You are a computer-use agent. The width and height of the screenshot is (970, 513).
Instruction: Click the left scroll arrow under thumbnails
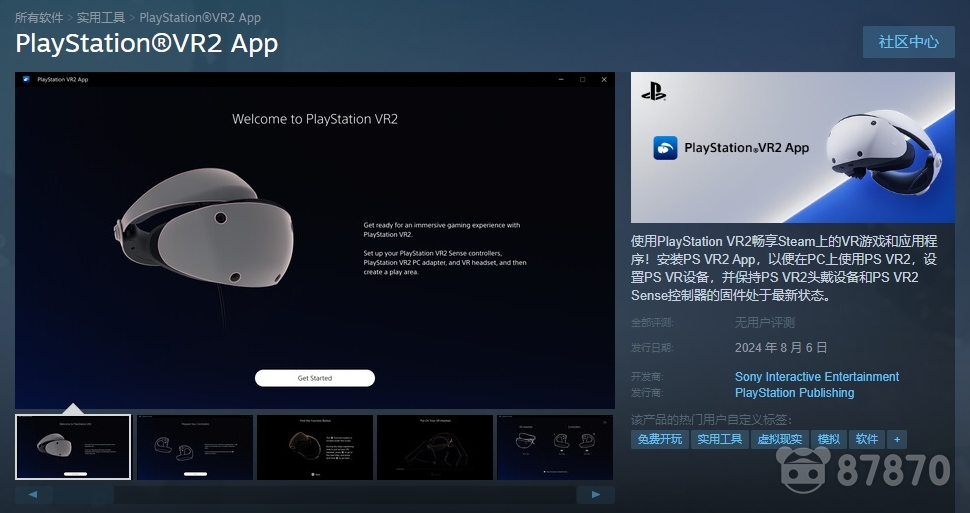pyautogui.click(x=34, y=494)
